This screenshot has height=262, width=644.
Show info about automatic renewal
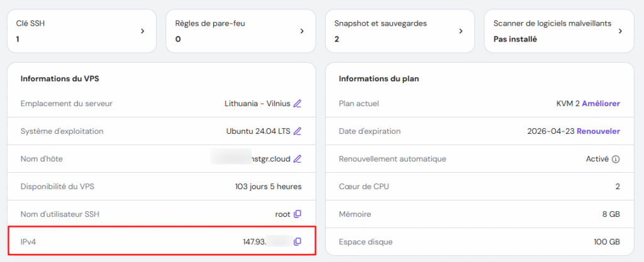[616, 159]
